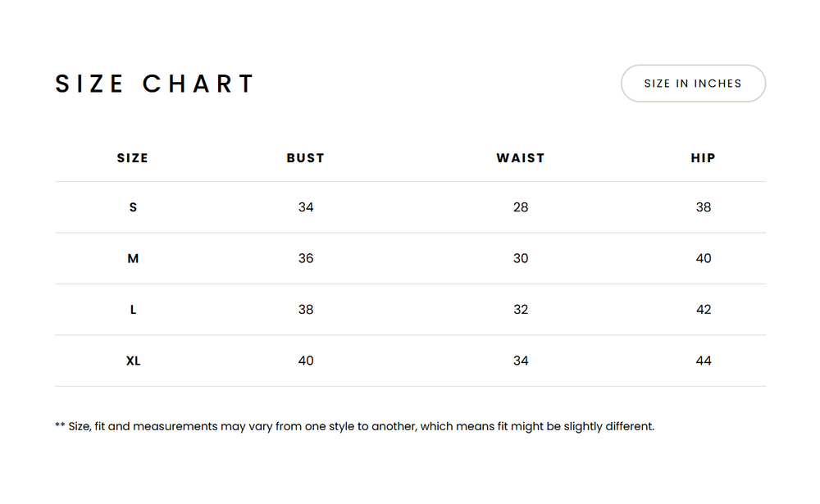The height and width of the screenshot is (504, 820).
Task: Select the S size row label
Action: point(133,207)
